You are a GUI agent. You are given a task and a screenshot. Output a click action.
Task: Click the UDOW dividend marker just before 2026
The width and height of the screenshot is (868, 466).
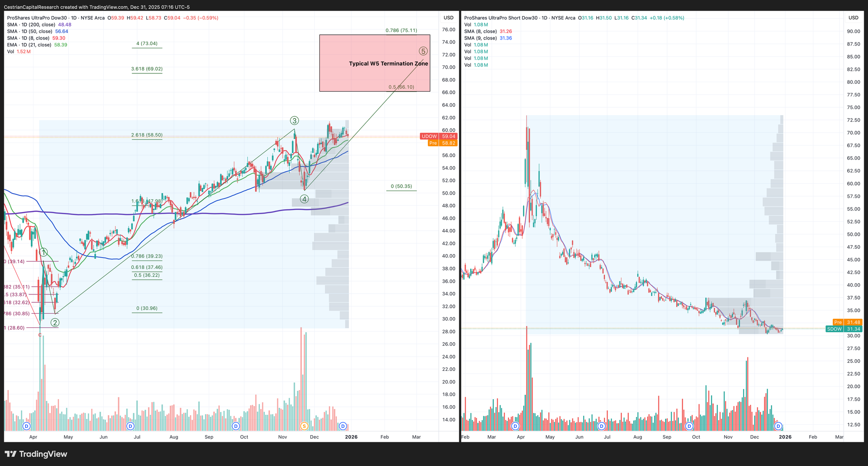pos(343,426)
